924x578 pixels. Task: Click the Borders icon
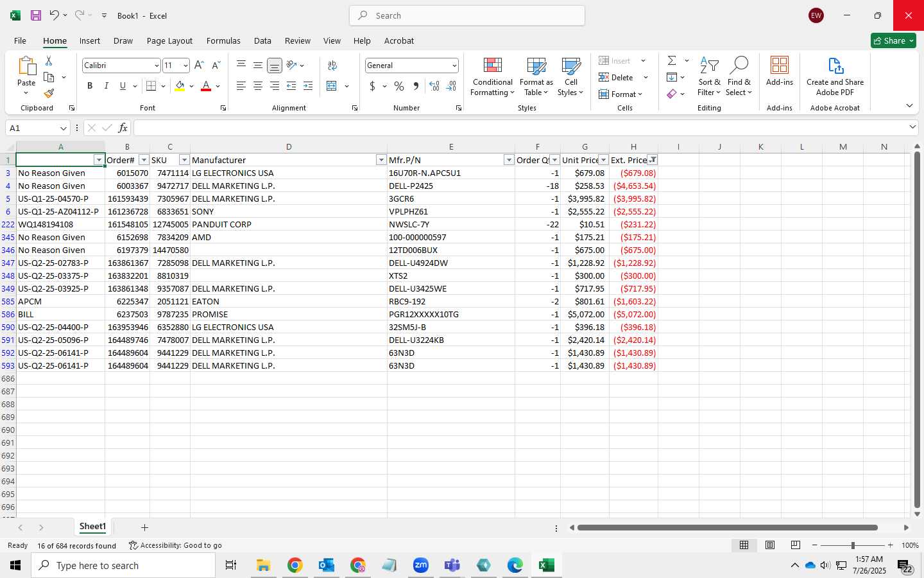click(151, 86)
